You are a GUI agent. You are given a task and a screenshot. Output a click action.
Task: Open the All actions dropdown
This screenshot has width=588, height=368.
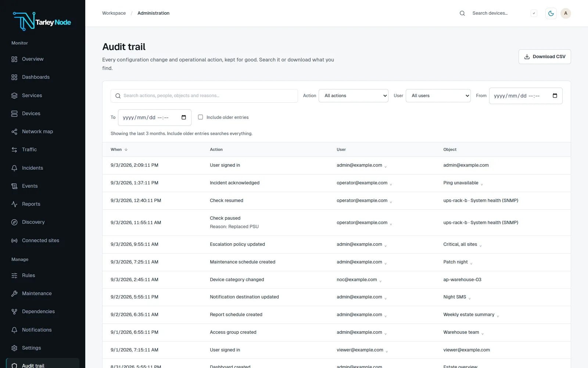coord(354,96)
